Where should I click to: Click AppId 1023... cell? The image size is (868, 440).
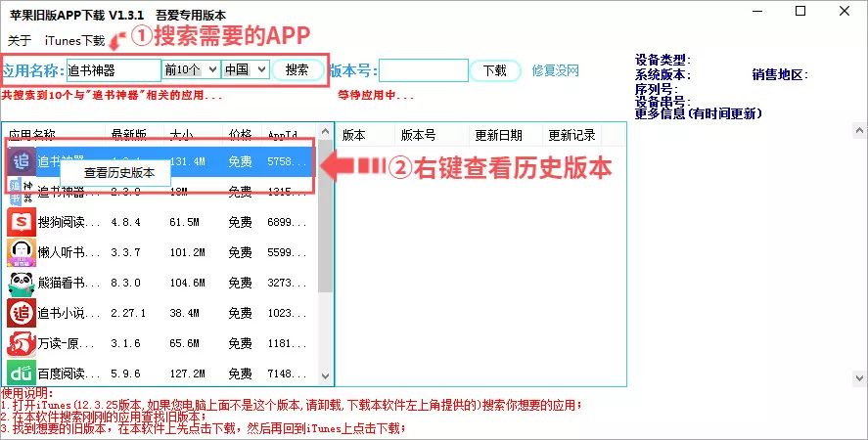pos(287,313)
